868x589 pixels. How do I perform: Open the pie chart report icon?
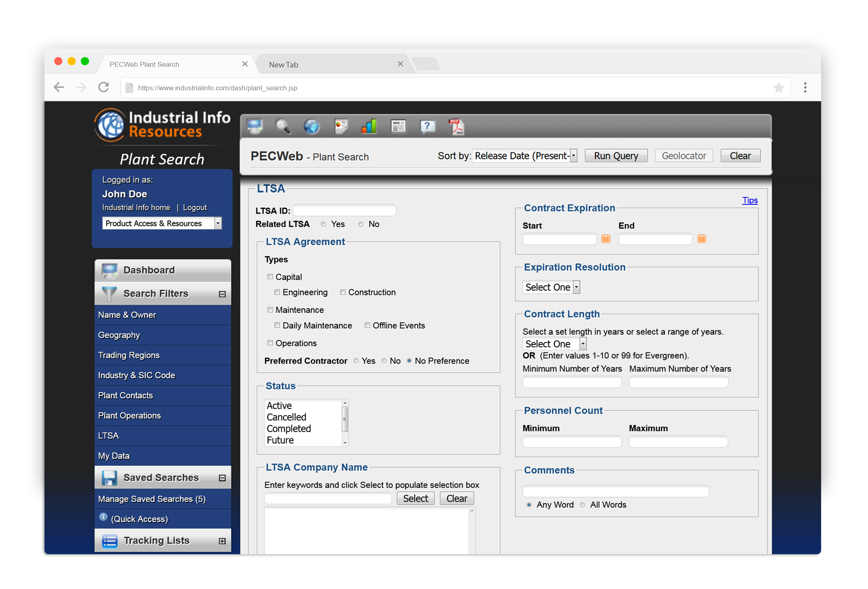341,126
